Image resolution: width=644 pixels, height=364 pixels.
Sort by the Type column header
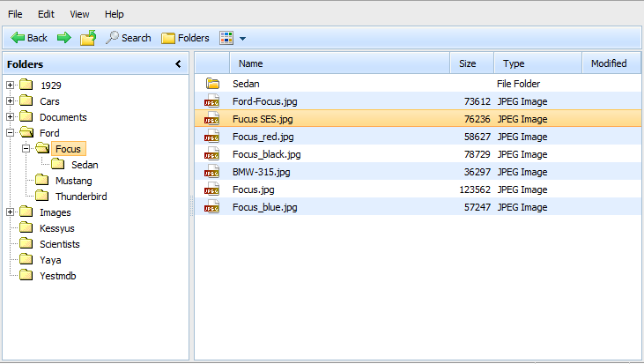[x=538, y=63]
